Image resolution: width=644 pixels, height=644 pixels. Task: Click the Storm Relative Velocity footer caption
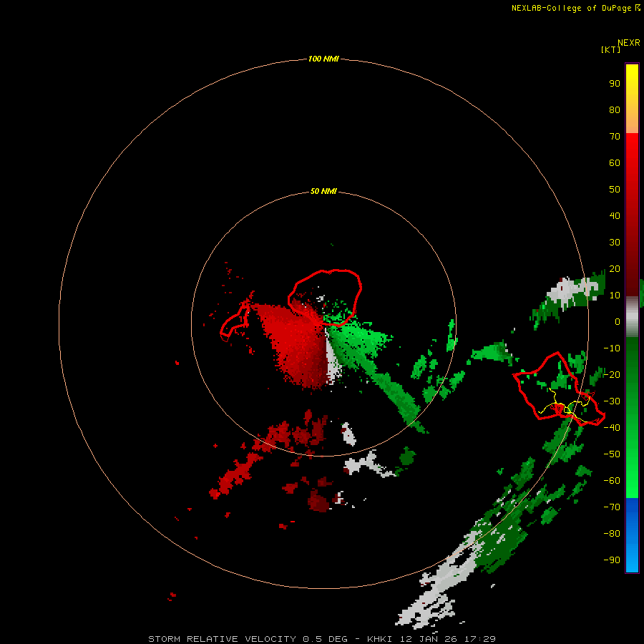tap(321, 639)
